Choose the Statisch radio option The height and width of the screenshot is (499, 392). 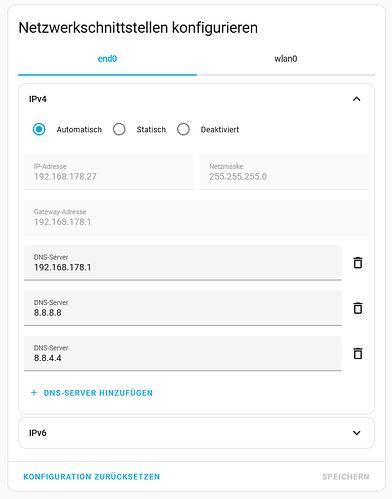point(119,129)
